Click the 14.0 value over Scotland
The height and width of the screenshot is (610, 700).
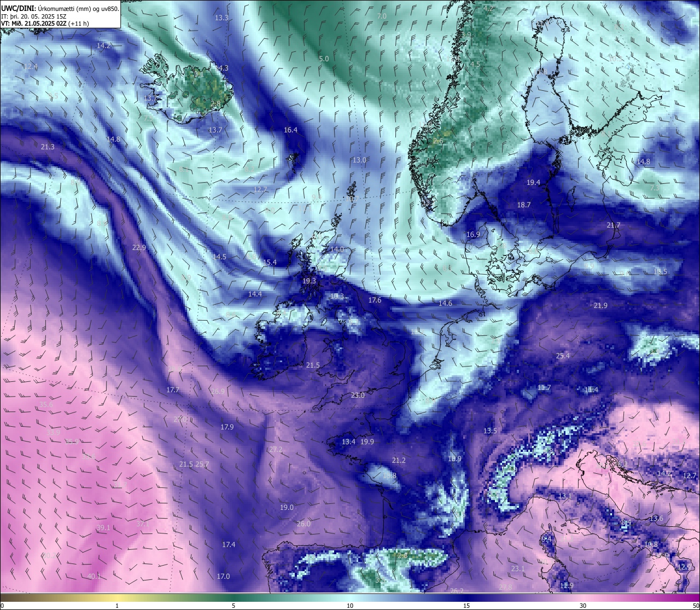(337, 249)
